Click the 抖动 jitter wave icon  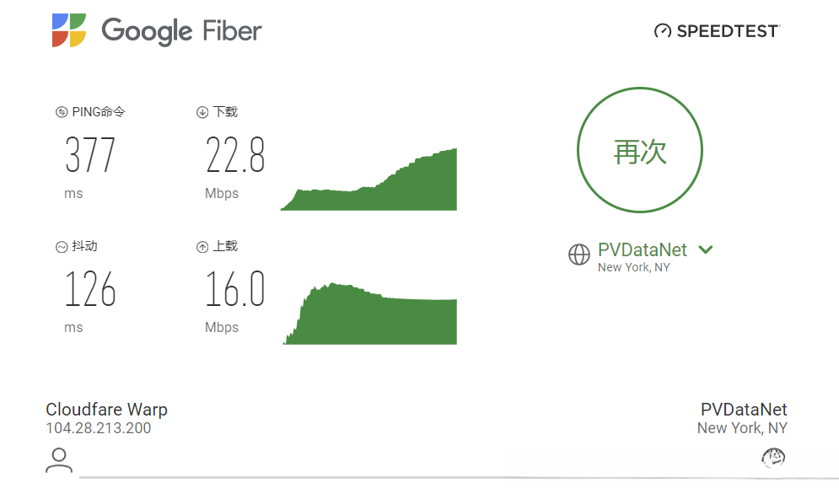(62, 247)
